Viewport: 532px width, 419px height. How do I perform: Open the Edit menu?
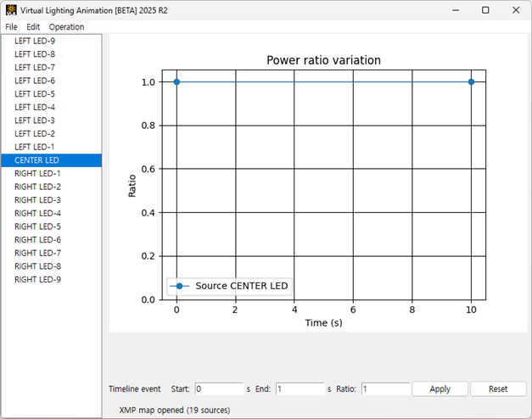click(x=33, y=27)
